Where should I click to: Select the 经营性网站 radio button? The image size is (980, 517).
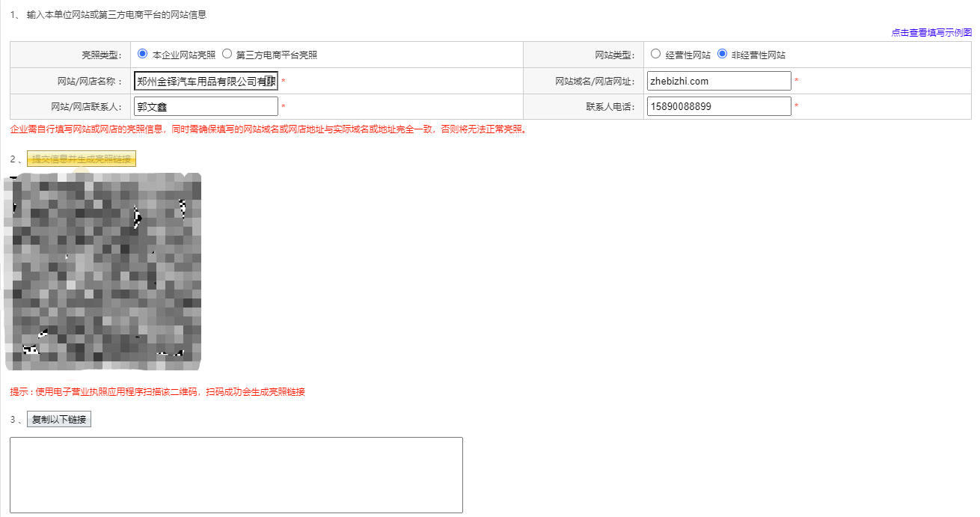(656, 53)
